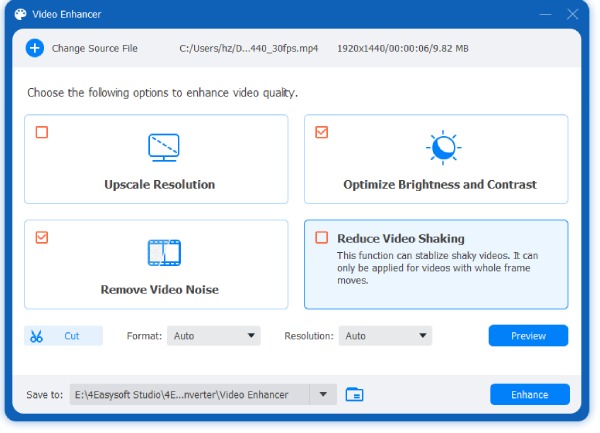Click the Remove Video Noise film icon
The height and width of the screenshot is (433, 600).
[x=163, y=253]
